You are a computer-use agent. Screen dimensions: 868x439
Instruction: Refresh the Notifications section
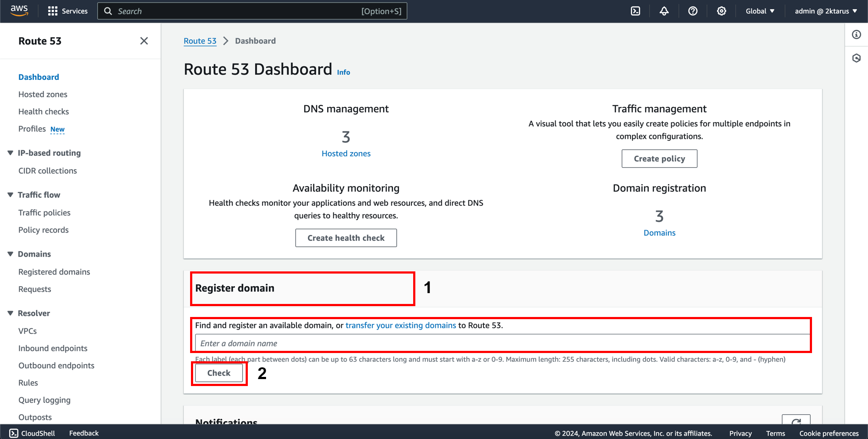click(796, 420)
